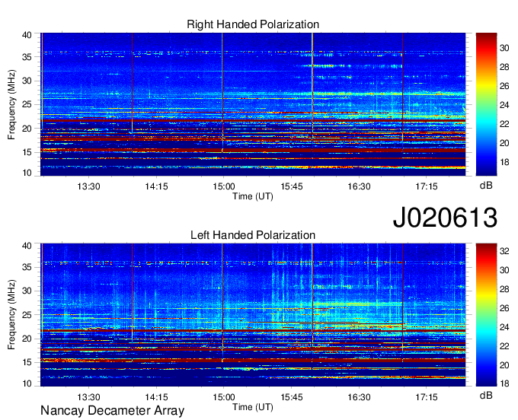
Task: Click "15:45" time tick under the top plot
Action: 291,186
